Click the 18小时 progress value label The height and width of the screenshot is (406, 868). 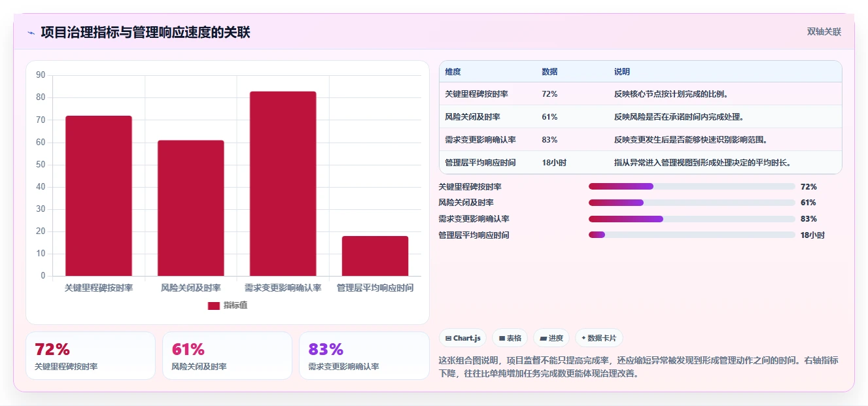[x=812, y=235]
